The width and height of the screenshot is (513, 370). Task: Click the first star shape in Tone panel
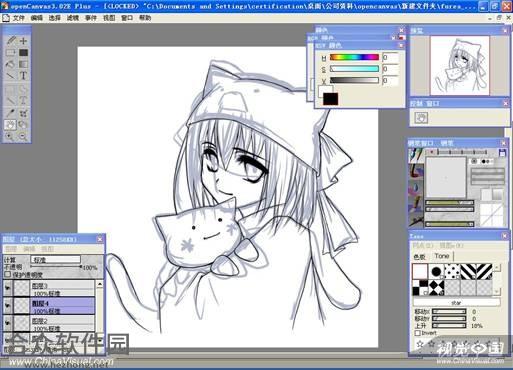(x=420, y=344)
